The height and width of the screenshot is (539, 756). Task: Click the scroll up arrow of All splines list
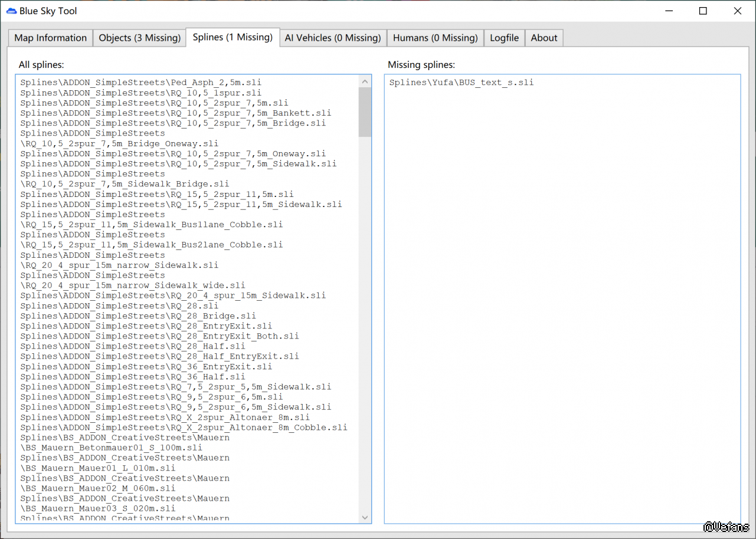(x=365, y=82)
